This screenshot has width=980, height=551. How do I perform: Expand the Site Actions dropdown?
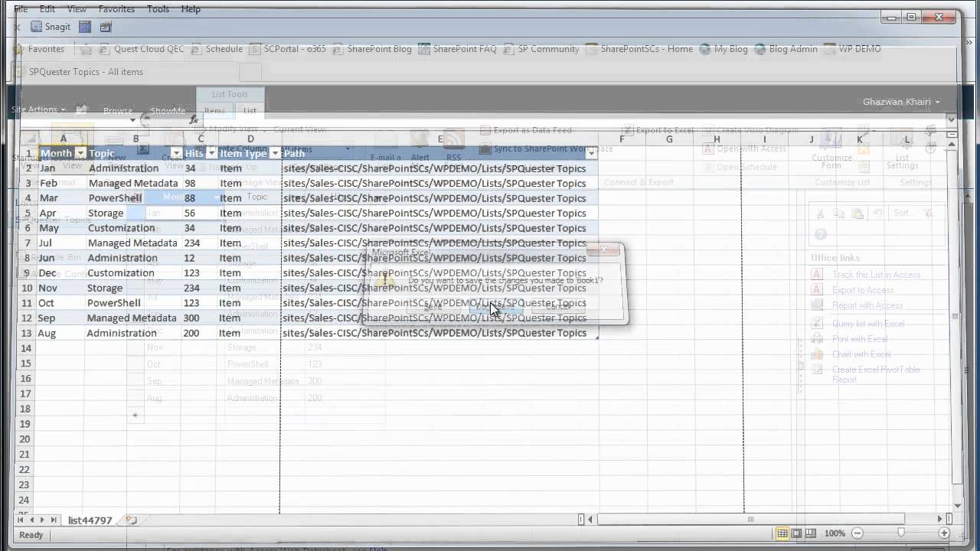38,109
